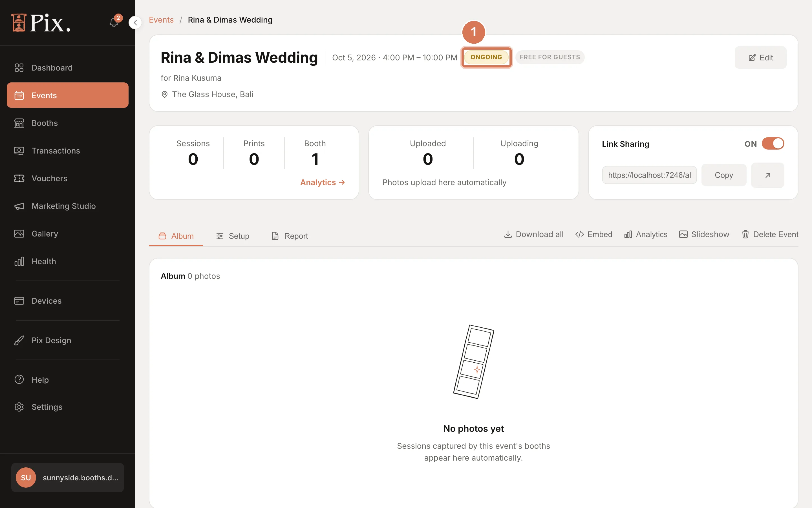Screen dimensions: 812x508
Task: Click the Pix logo
Action: coord(41,23)
